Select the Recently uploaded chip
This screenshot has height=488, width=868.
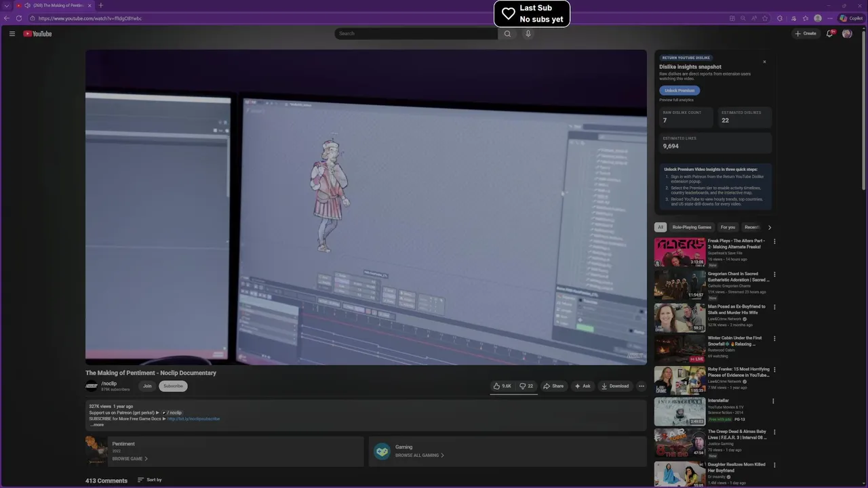point(752,227)
